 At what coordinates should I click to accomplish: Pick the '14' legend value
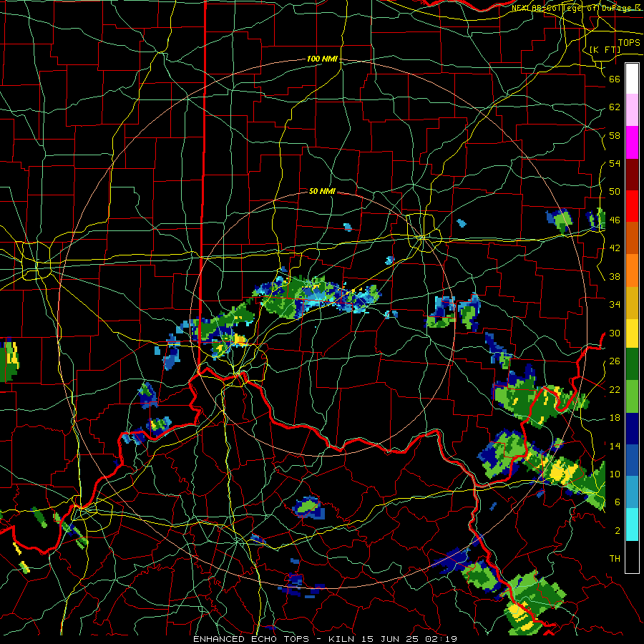[x=615, y=446]
